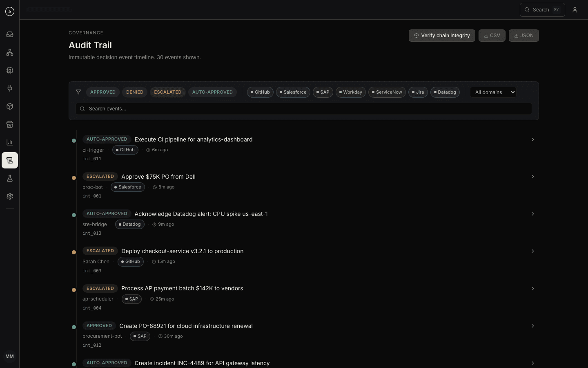
Task: Click the MM avatar at bottom of sidebar
Action: click(x=10, y=356)
